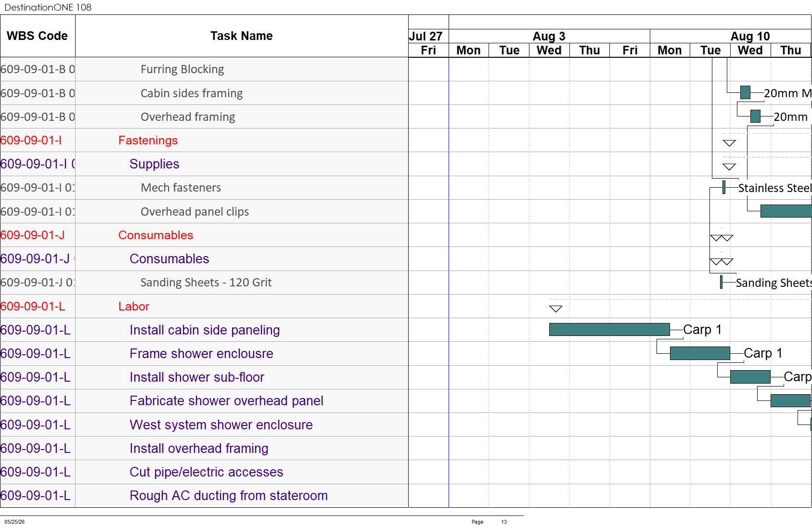Click the WBS Code column header
The image size is (812, 528).
point(38,36)
